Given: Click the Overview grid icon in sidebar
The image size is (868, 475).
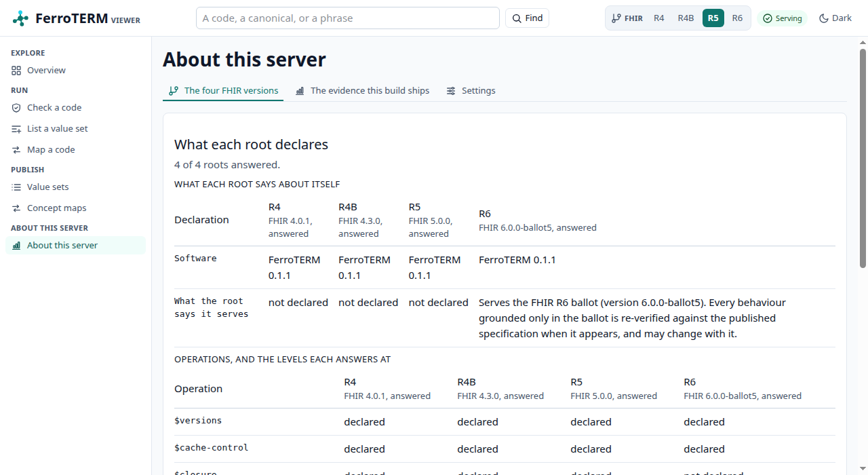Looking at the screenshot, I should tap(16, 71).
